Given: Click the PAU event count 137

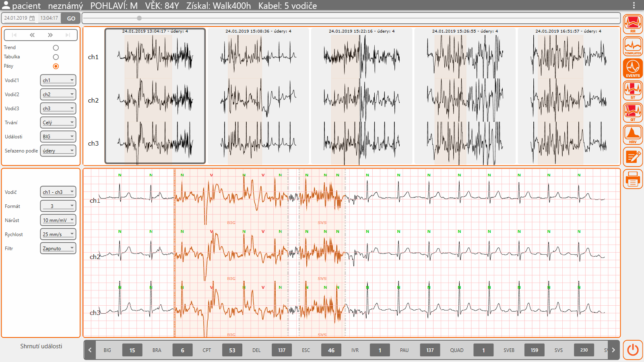Looking at the screenshot, I should coord(430,350).
